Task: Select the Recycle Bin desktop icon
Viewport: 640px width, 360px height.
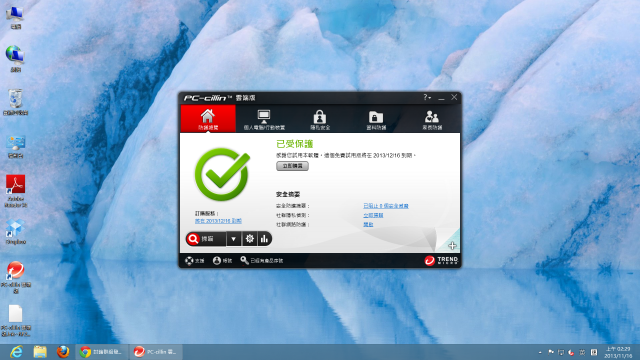Action: pos(15,102)
